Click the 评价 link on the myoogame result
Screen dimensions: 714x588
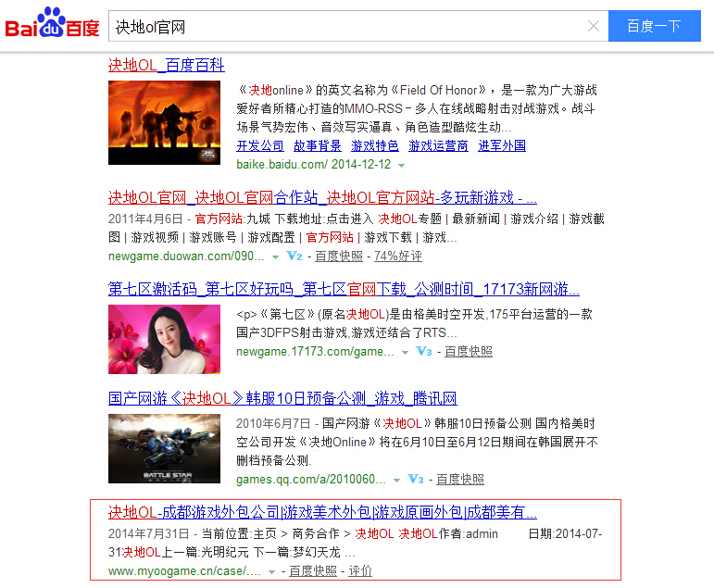point(360,571)
